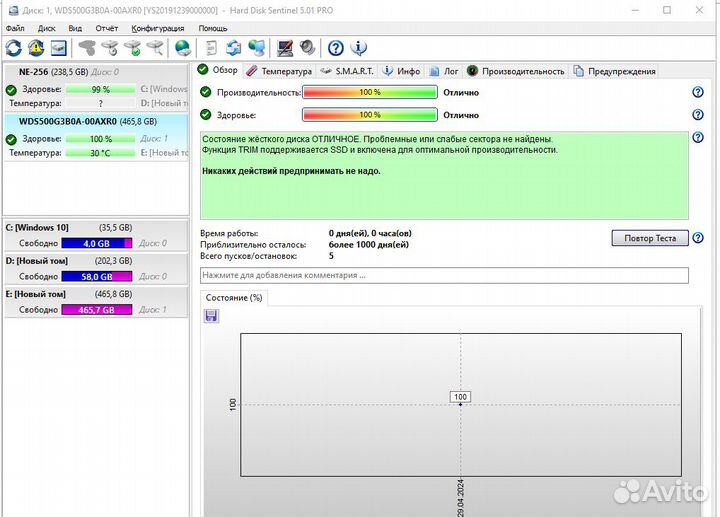
Task: Open the Отчёт menu
Action: tap(107, 28)
